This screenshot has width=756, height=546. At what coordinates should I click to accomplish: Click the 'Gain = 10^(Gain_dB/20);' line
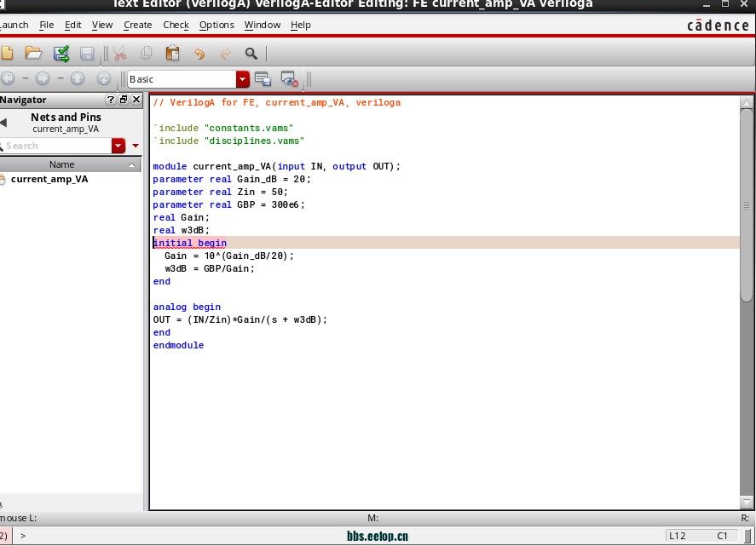point(229,256)
